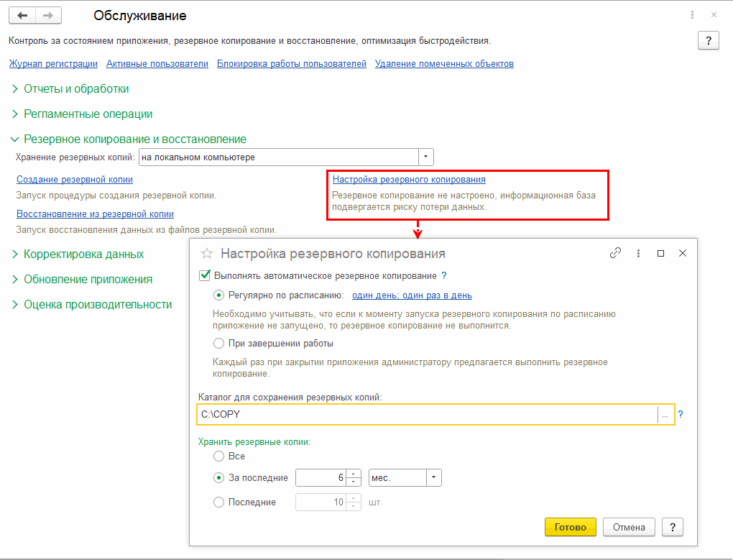Increase the months count with up stepper

pos(354,474)
